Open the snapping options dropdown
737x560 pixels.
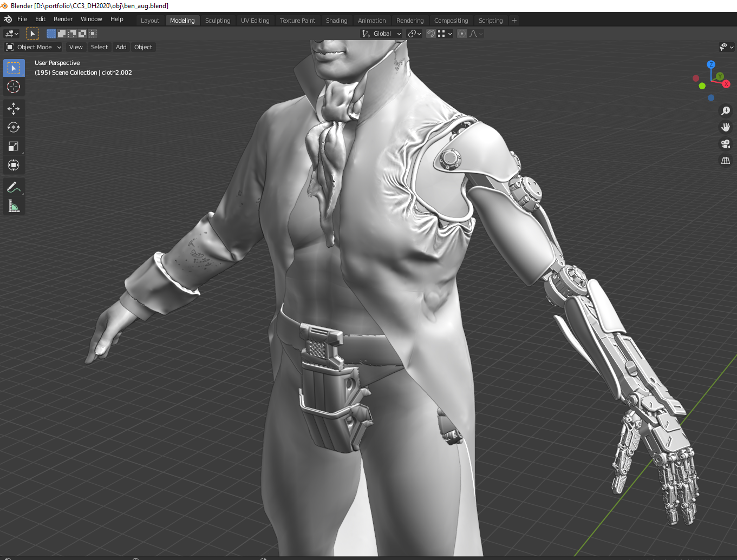coord(445,34)
